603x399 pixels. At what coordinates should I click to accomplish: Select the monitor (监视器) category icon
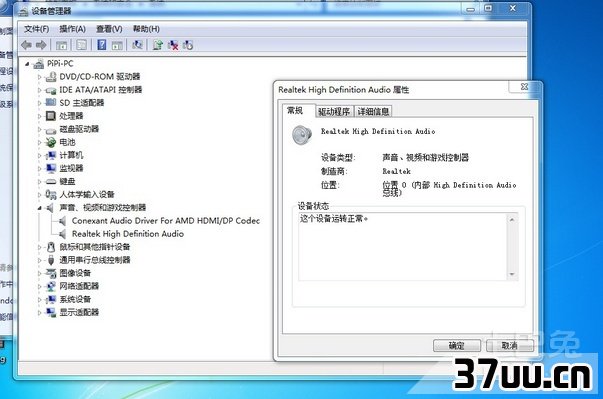point(51,168)
